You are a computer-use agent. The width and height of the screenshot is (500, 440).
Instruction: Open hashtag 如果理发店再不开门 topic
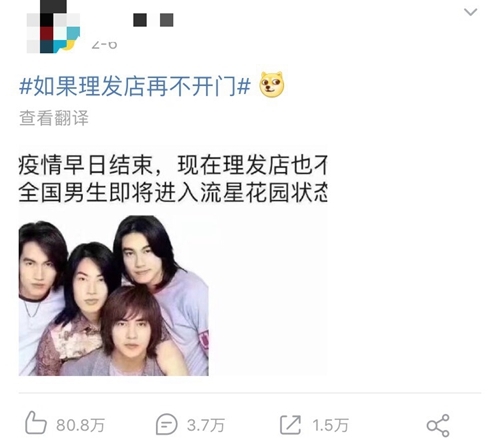135,86
